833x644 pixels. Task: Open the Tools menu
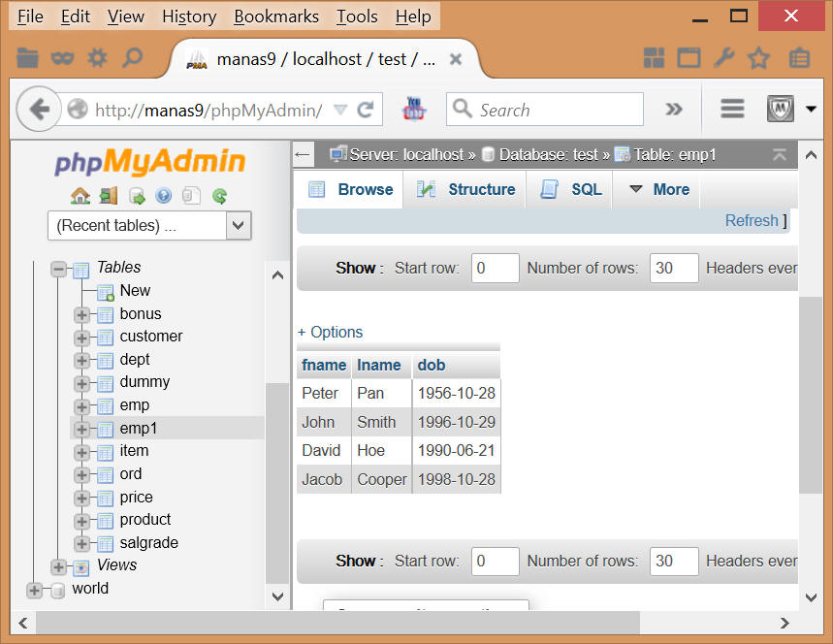(x=357, y=16)
